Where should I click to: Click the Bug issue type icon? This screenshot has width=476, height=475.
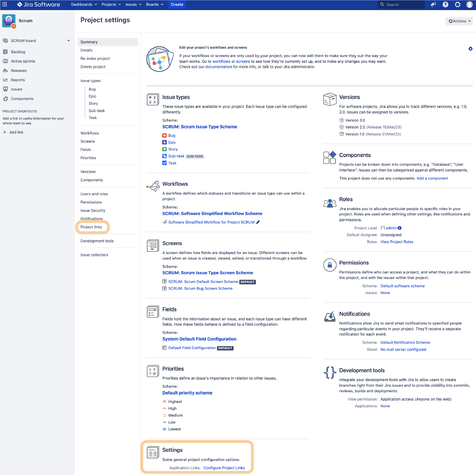[x=164, y=135]
